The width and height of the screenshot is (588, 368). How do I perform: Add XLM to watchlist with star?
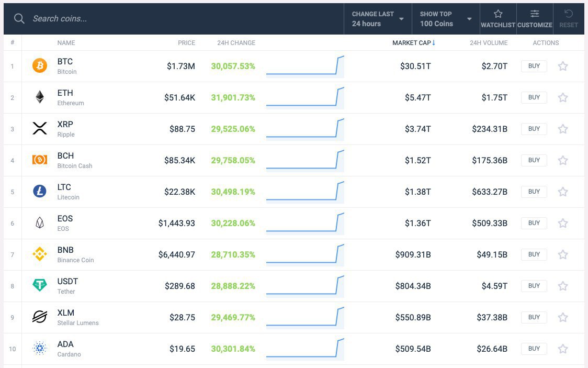coord(563,318)
